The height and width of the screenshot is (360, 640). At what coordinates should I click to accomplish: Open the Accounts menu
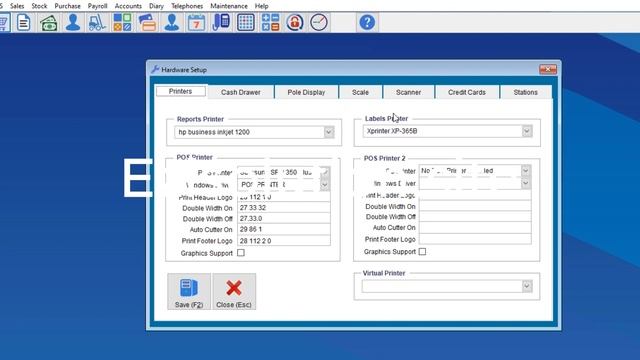128,6
